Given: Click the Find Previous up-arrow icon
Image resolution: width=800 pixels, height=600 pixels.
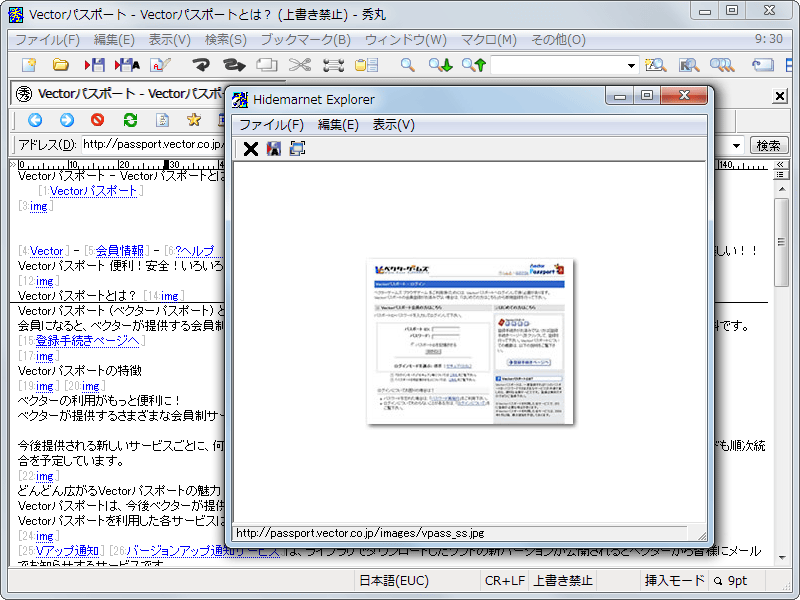Looking at the screenshot, I should pos(473,65).
